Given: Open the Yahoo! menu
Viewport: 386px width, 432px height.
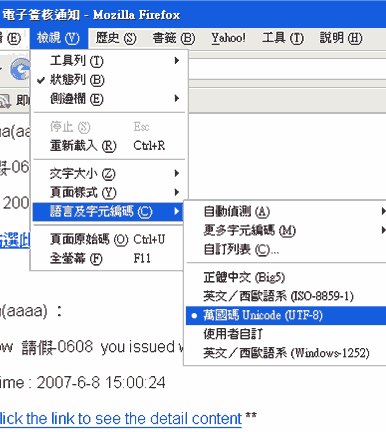Looking at the screenshot, I should click(x=228, y=38).
